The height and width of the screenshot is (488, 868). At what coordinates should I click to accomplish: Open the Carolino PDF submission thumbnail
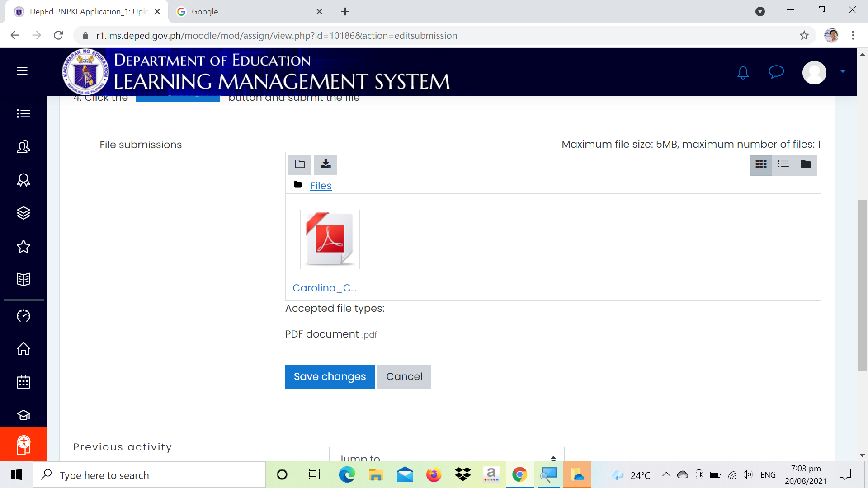coord(330,239)
